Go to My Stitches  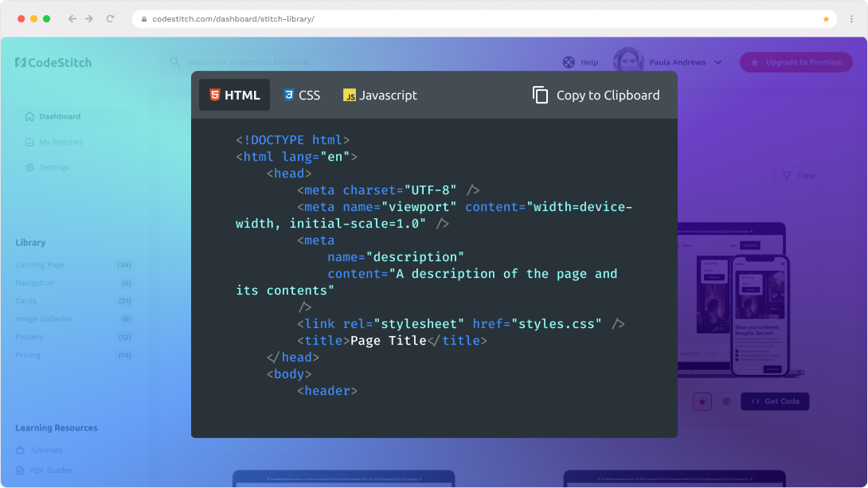click(x=61, y=142)
